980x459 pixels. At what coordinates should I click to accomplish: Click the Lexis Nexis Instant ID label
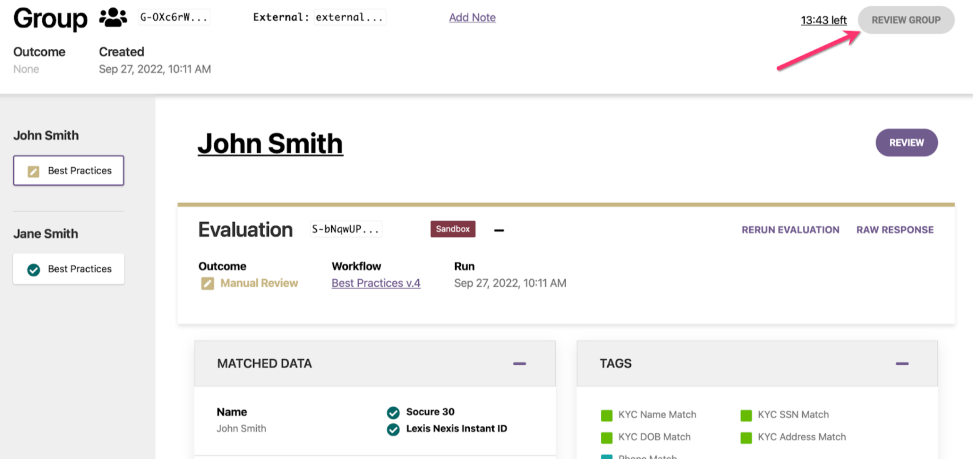(x=457, y=428)
